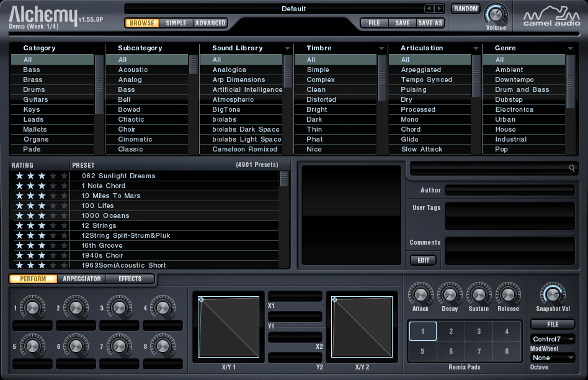
Task: Click the previous preset arrow beside Default
Action: tap(429, 9)
